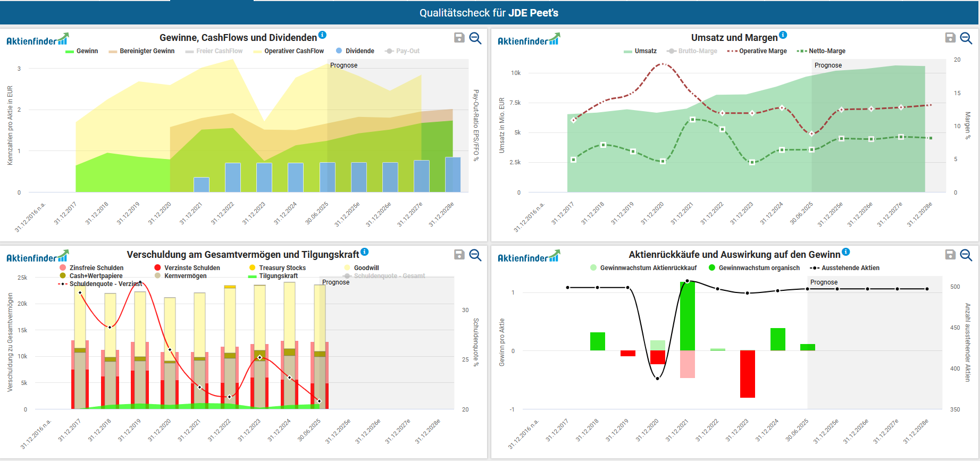The image size is (980, 461).
Task: Zoom into the Gewinne, CashFlows und Dividenden chart
Action: [475, 38]
